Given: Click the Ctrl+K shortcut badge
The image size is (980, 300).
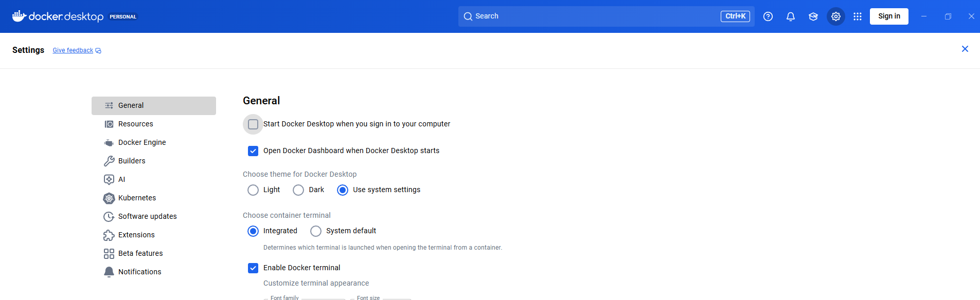Looking at the screenshot, I should click(735, 16).
